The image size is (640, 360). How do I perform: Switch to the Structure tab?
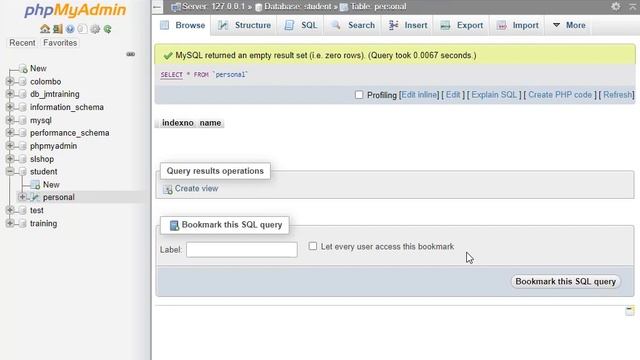[244, 25]
